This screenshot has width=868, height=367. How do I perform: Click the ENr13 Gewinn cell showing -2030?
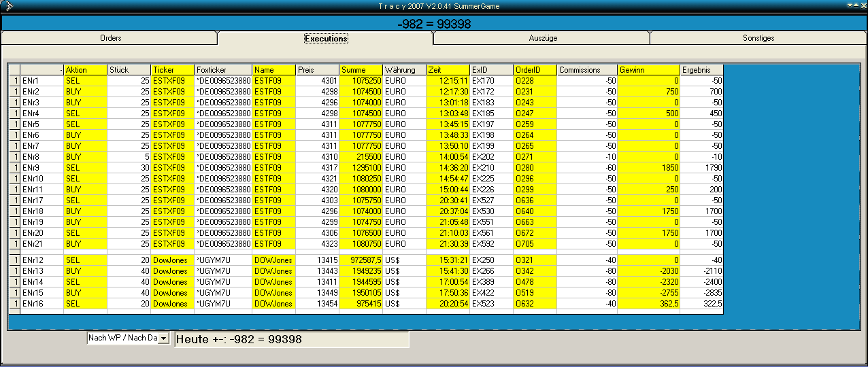(x=648, y=271)
